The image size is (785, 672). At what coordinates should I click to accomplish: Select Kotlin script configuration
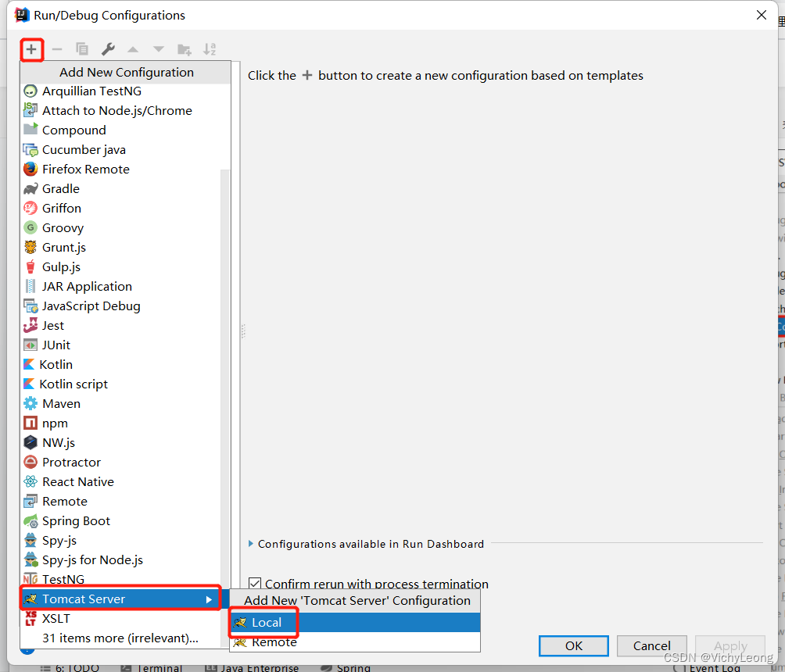click(120, 384)
